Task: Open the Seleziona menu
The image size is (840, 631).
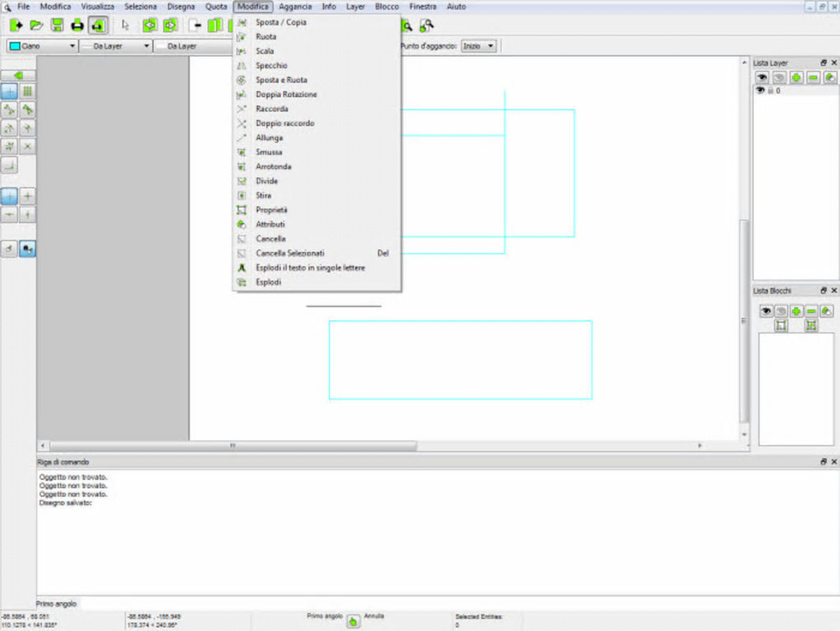Action: click(140, 7)
